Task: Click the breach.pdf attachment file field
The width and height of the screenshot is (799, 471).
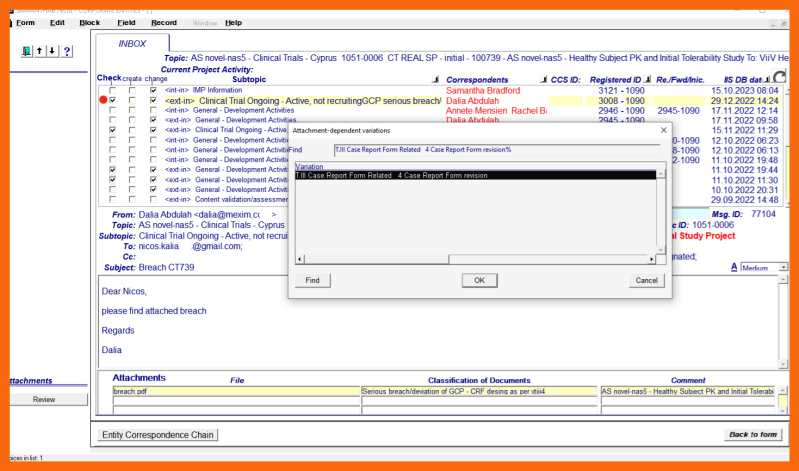Action: 236,391
